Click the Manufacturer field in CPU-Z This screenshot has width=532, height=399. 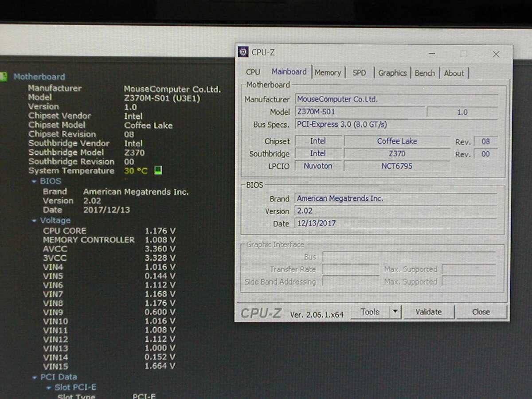click(396, 99)
